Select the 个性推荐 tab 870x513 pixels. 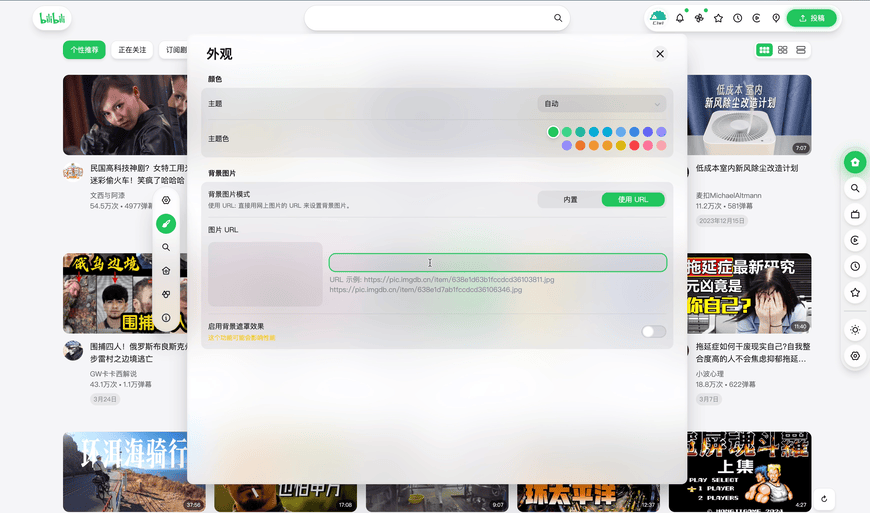[84, 50]
